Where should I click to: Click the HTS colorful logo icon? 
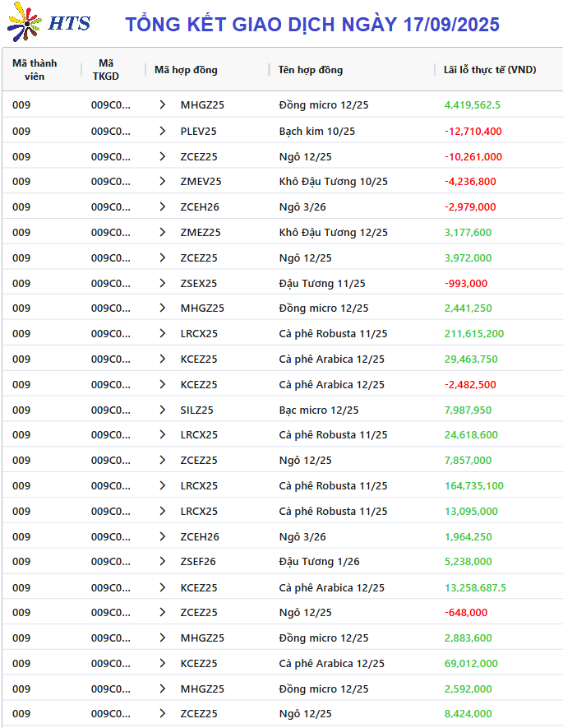click(25, 22)
